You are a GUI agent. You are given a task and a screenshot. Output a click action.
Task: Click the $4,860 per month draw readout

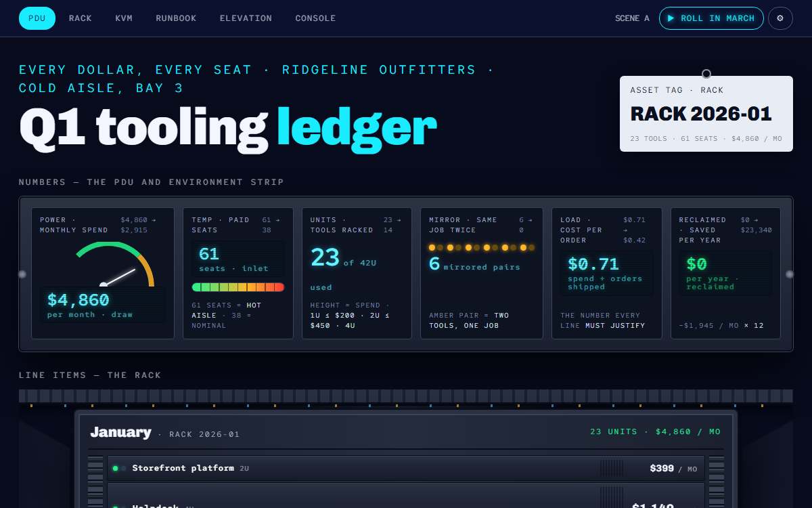103,304
